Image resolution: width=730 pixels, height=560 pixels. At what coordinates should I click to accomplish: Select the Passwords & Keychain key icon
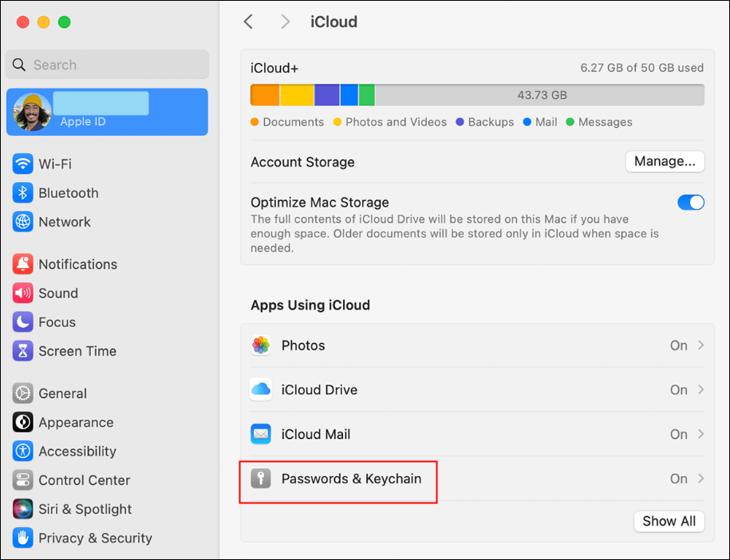click(x=262, y=479)
